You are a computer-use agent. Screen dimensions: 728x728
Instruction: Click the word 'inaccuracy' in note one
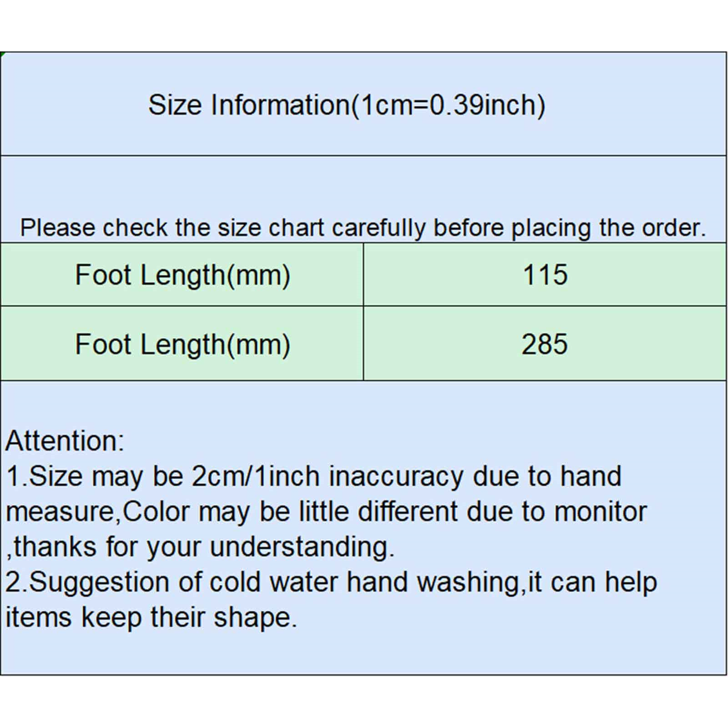pyautogui.click(x=396, y=476)
